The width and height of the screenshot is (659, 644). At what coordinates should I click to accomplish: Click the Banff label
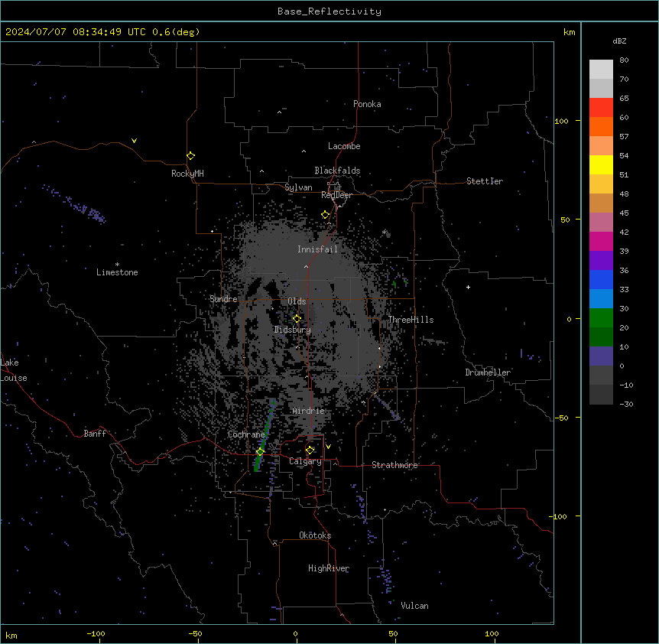pyautogui.click(x=95, y=434)
